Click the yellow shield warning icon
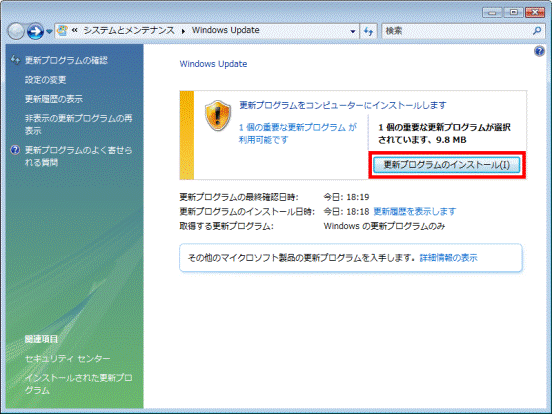 tap(218, 115)
